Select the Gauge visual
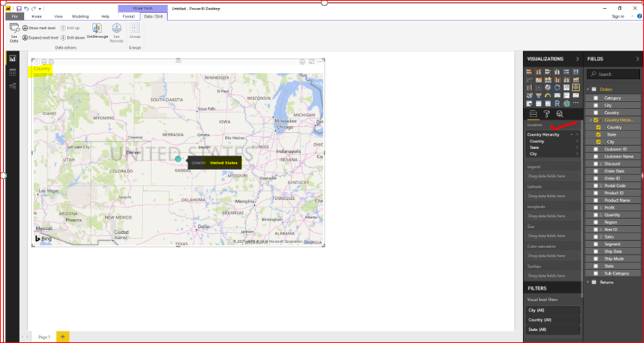 548,95
